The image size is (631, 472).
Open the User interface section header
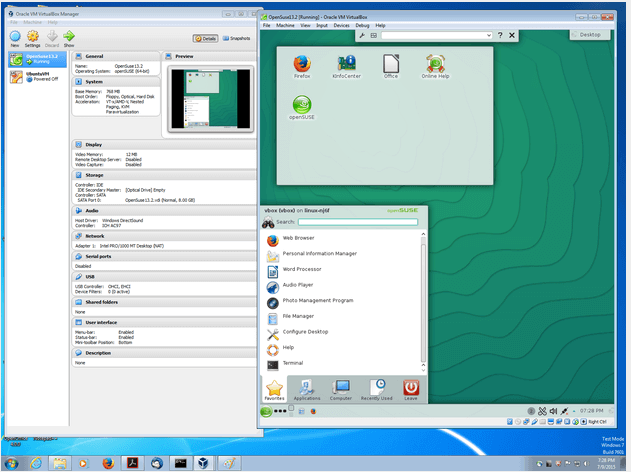coord(164,322)
